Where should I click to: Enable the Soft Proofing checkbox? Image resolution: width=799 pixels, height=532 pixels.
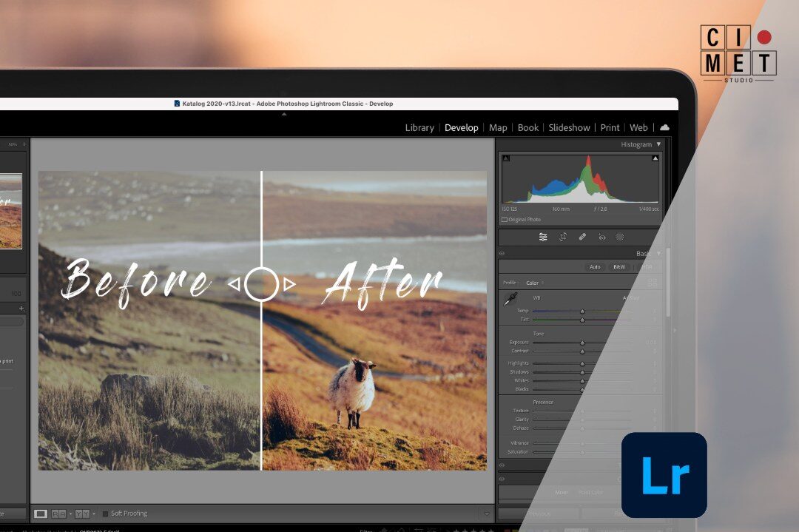(106, 514)
